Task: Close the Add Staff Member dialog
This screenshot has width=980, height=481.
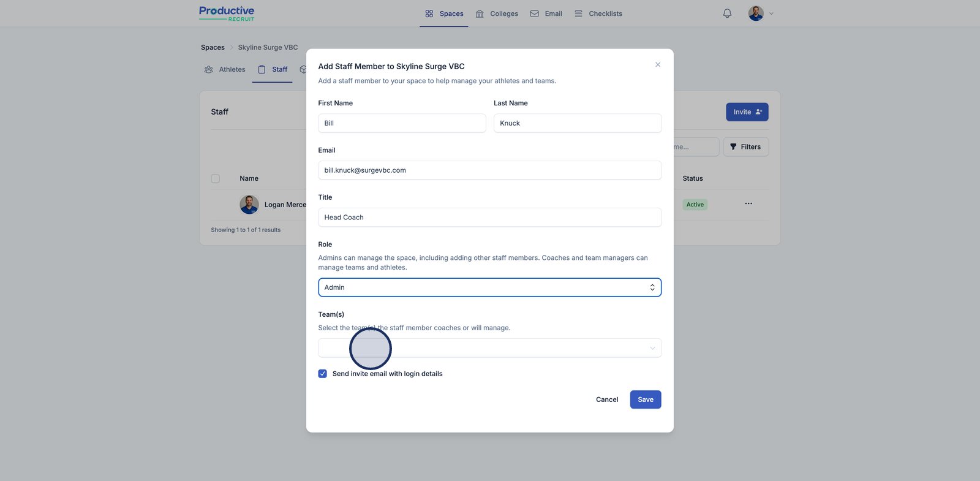Action: click(x=658, y=65)
